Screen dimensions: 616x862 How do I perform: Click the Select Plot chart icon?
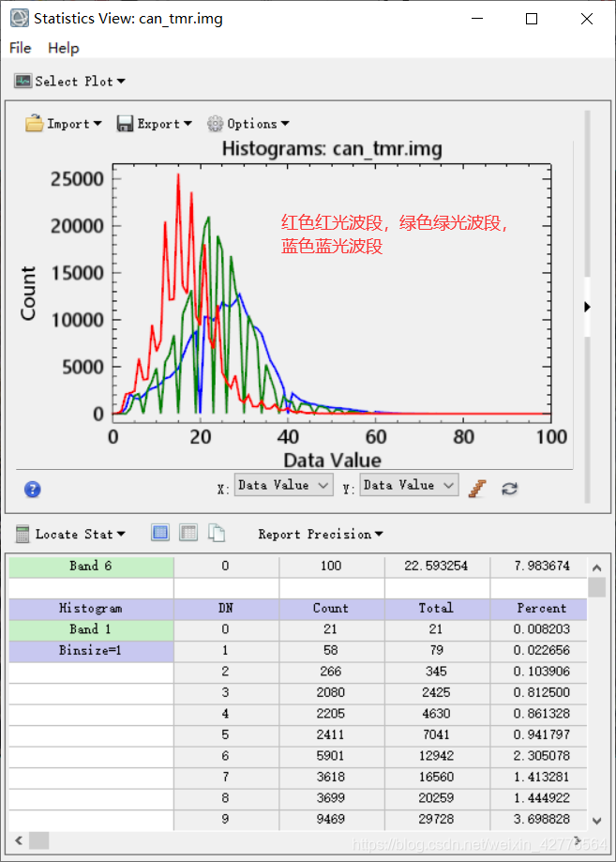pos(23,82)
